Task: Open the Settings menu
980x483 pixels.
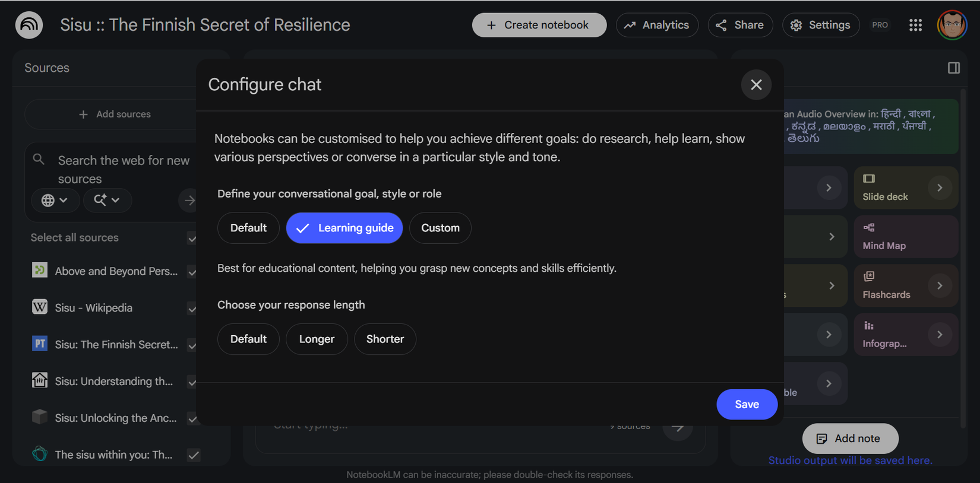Action: coord(821,25)
